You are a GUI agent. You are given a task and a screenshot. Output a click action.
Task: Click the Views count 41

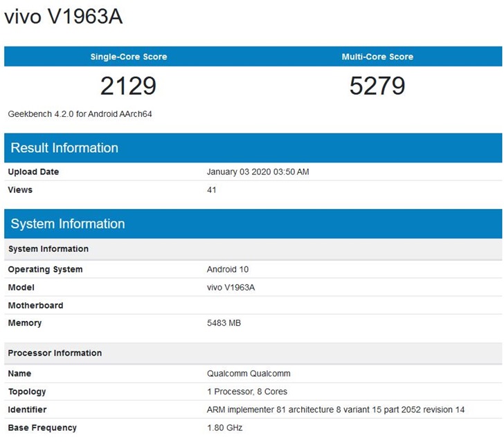[x=212, y=190]
